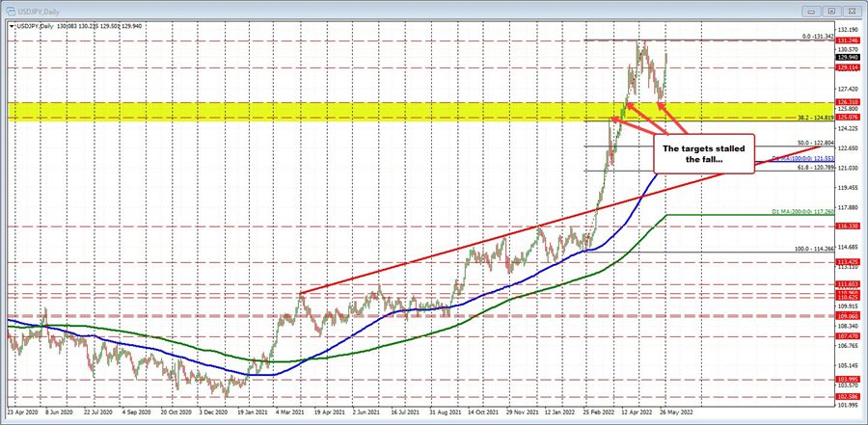Click the 12 Apr 2022 date label
The height and width of the screenshot is (425, 868).
point(635,412)
